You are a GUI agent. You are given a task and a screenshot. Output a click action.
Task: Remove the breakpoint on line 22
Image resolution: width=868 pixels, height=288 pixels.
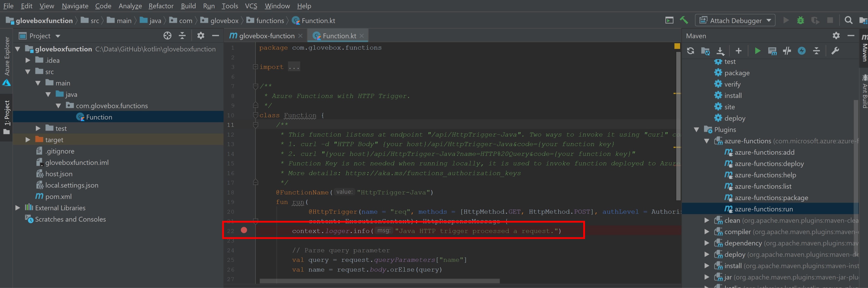click(x=244, y=230)
